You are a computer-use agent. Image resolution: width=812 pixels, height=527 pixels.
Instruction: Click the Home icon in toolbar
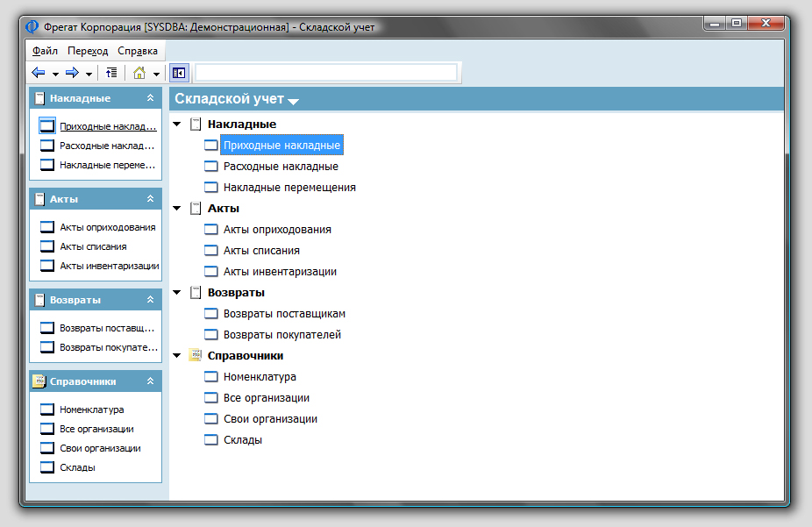[139, 73]
